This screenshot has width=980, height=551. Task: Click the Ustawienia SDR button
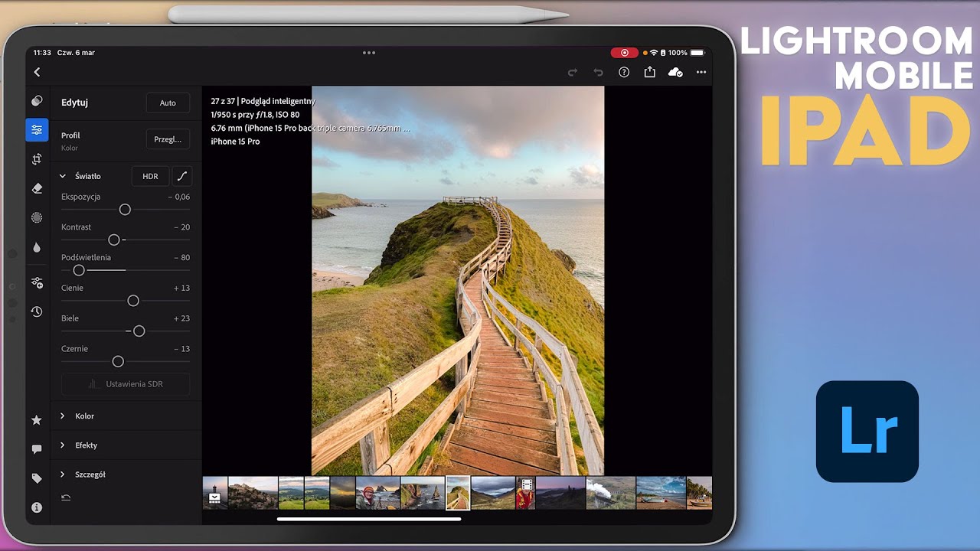coord(126,384)
